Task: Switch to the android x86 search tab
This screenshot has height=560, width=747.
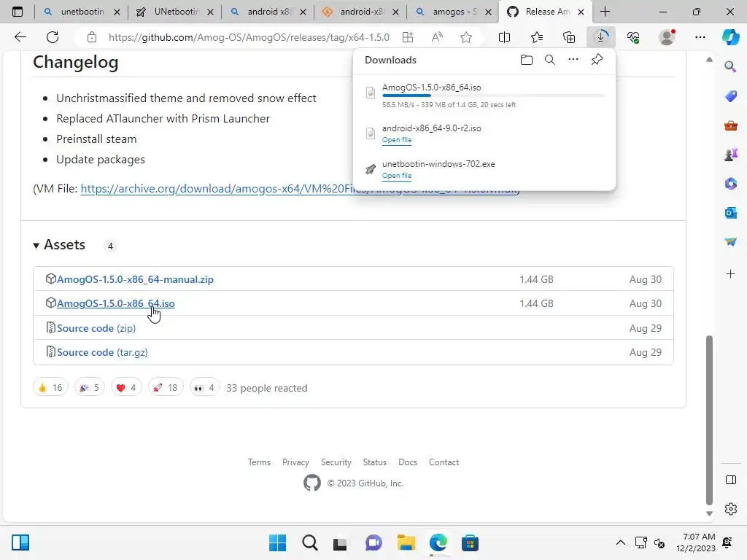Action: [x=268, y=12]
